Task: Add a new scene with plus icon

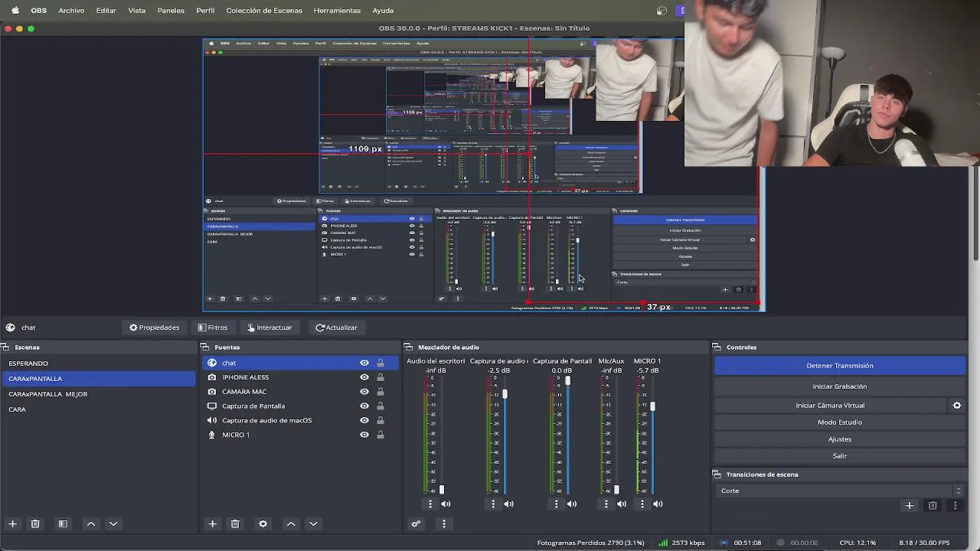Action: [x=12, y=523]
